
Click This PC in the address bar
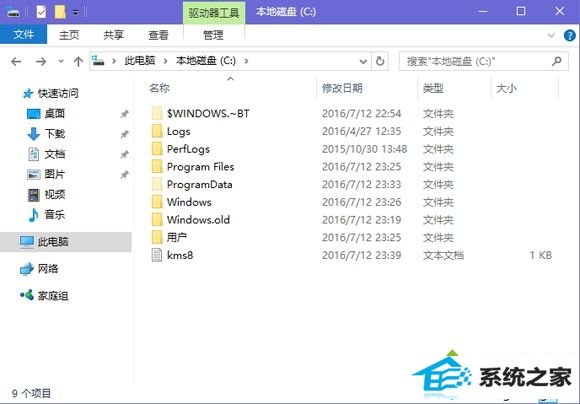139,61
